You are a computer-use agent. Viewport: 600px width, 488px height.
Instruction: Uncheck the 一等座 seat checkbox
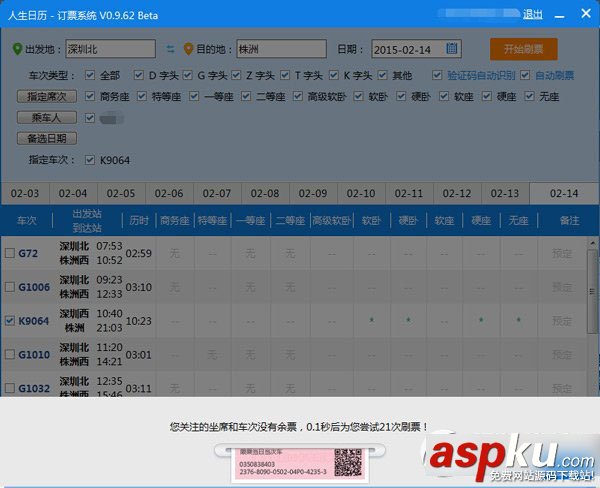tap(194, 96)
